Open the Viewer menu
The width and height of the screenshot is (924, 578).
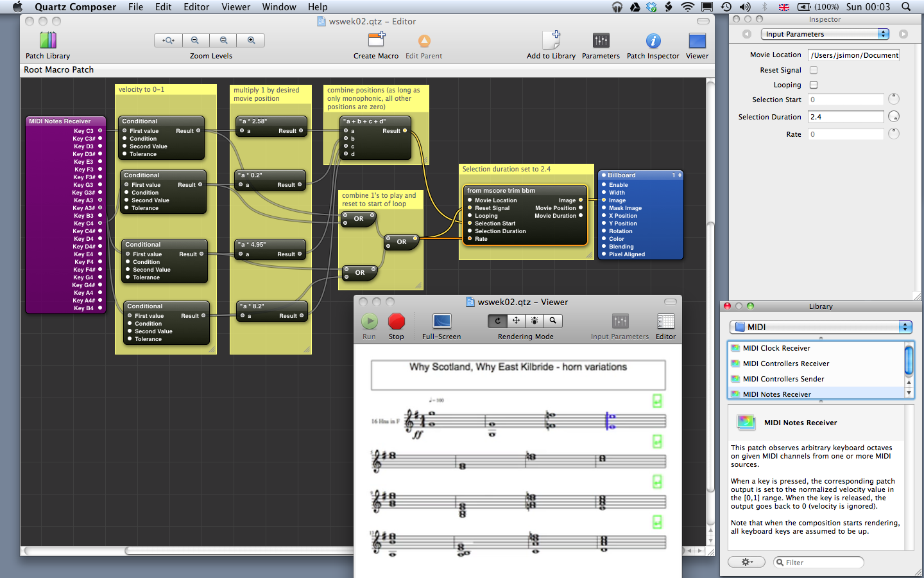coord(236,7)
